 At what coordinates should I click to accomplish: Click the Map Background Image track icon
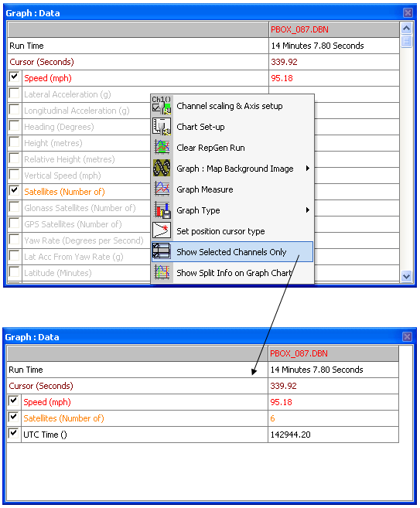tap(162, 168)
